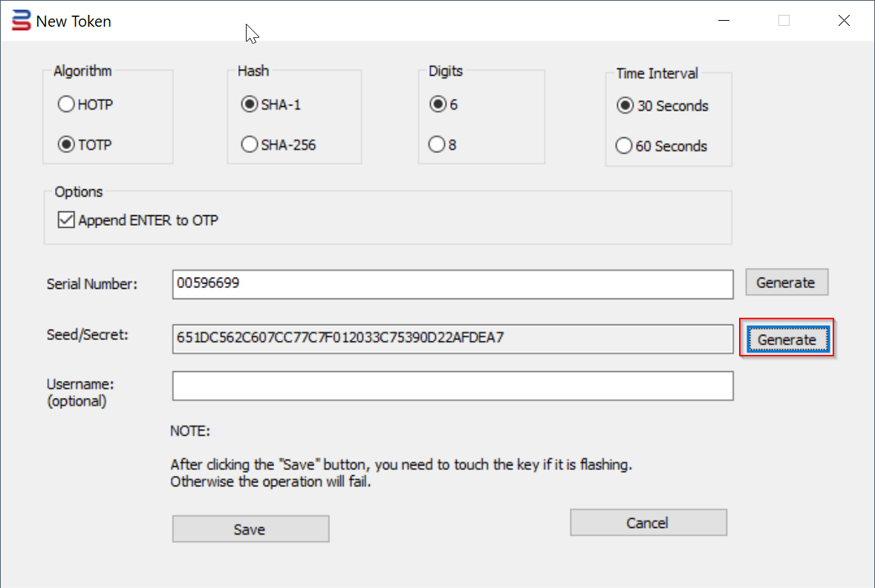Generate a new serial number

coord(786,282)
